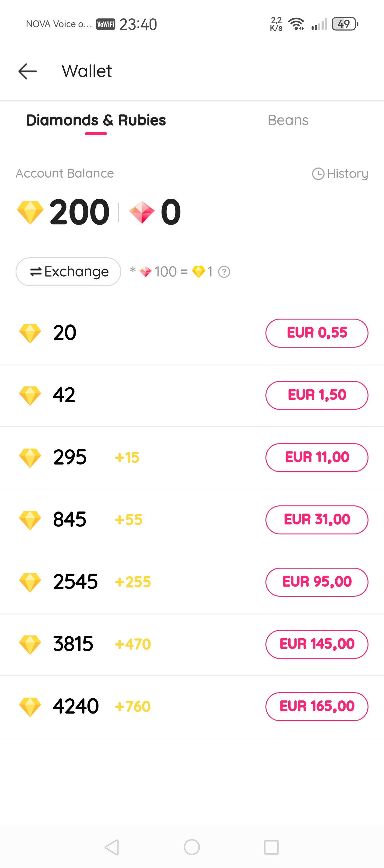The image size is (384, 868).
Task: Tap the +760 bonus on 4240 package
Action: pyautogui.click(x=133, y=707)
